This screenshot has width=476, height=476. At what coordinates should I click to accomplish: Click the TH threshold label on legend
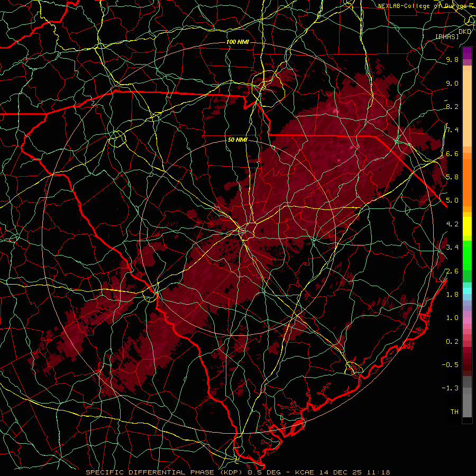coord(454,412)
